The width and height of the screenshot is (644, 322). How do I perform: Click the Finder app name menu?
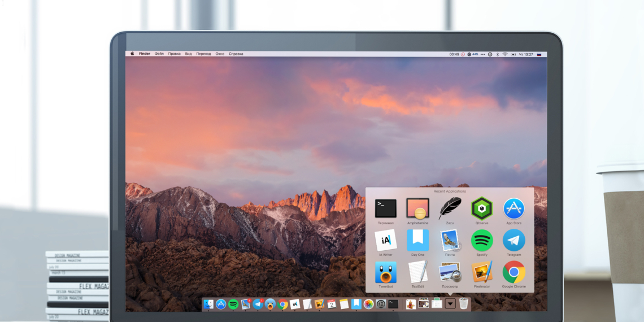145,54
